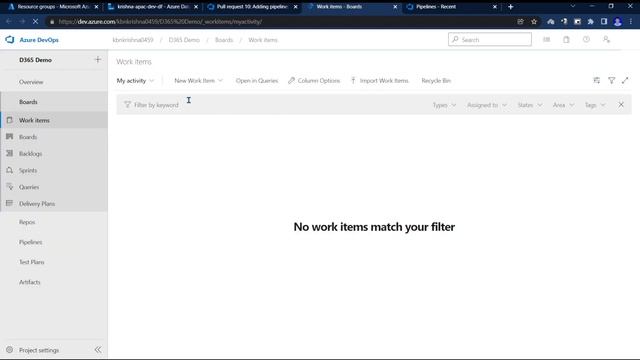Open browser tab search chevron
Image resolution: width=640 pixels, height=360 pixels.
[x=573, y=7]
